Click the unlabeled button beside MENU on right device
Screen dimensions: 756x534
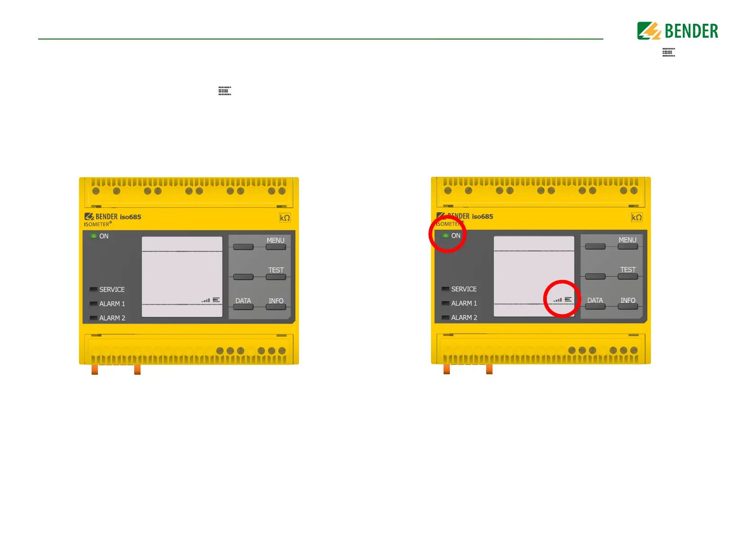595,246
